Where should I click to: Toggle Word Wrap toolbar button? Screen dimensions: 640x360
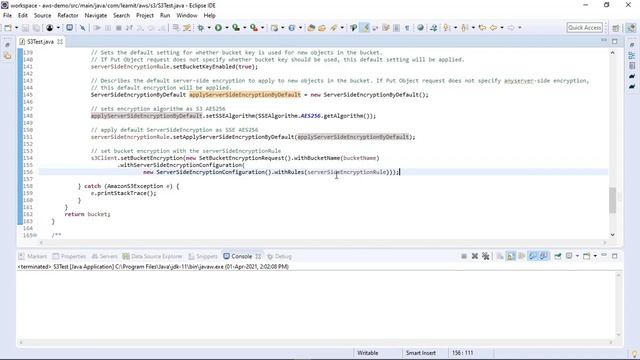tap(375, 28)
